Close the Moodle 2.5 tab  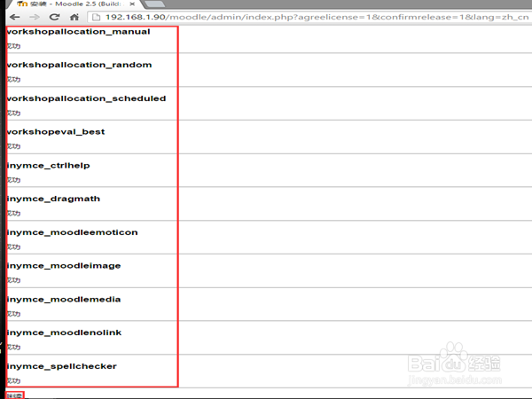[133, 4]
